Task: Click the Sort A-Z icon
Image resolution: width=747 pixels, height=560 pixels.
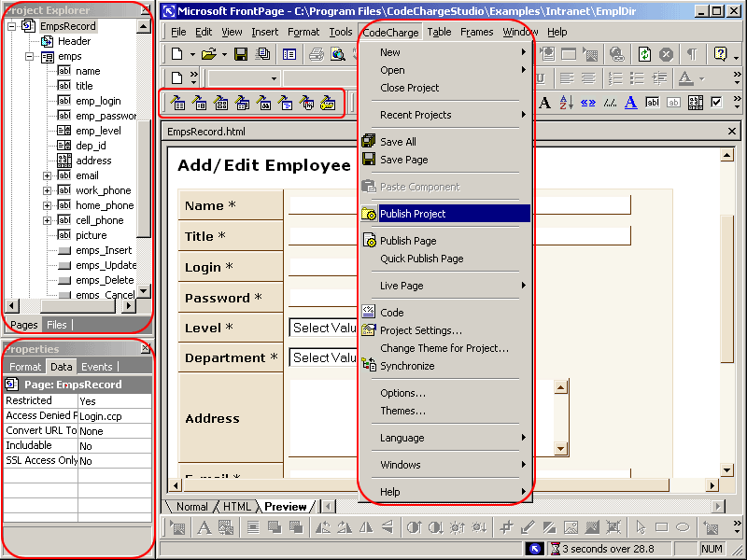Action: coord(566,102)
